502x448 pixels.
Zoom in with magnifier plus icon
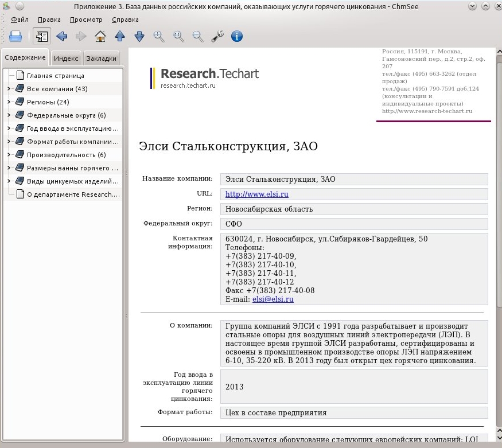(x=159, y=36)
